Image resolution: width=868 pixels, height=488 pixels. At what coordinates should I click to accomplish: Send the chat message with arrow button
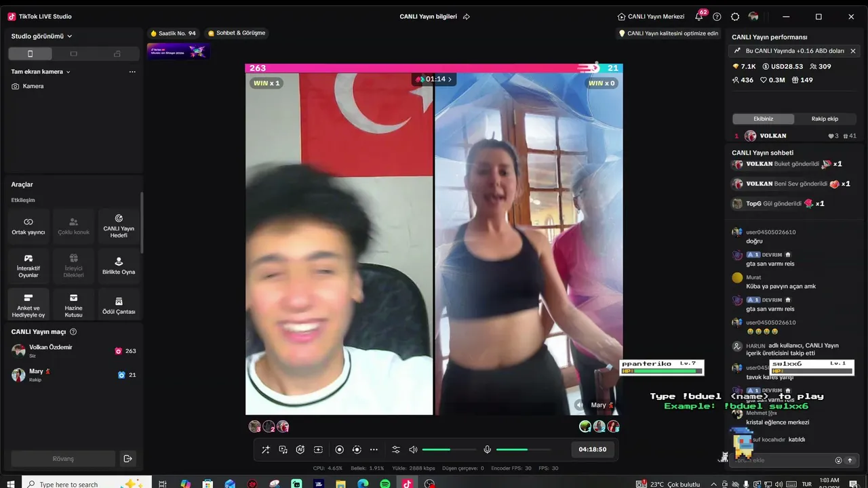[x=850, y=460]
